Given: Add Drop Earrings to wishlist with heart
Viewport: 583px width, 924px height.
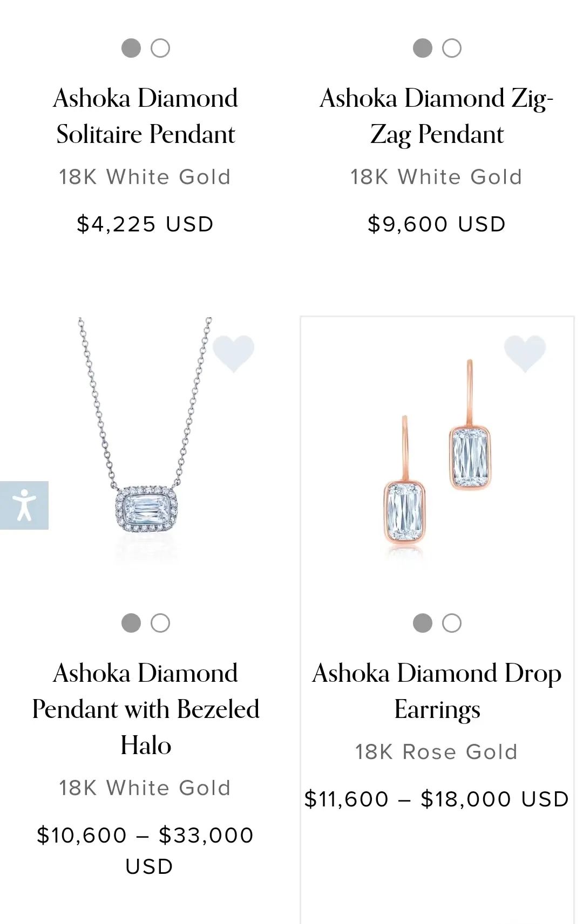Looking at the screenshot, I should click(x=525, y=353).
